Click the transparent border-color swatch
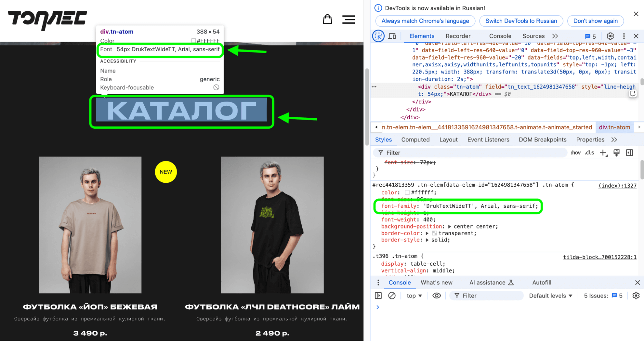Viewport: 644px width, 341px height. coord(434,233)
